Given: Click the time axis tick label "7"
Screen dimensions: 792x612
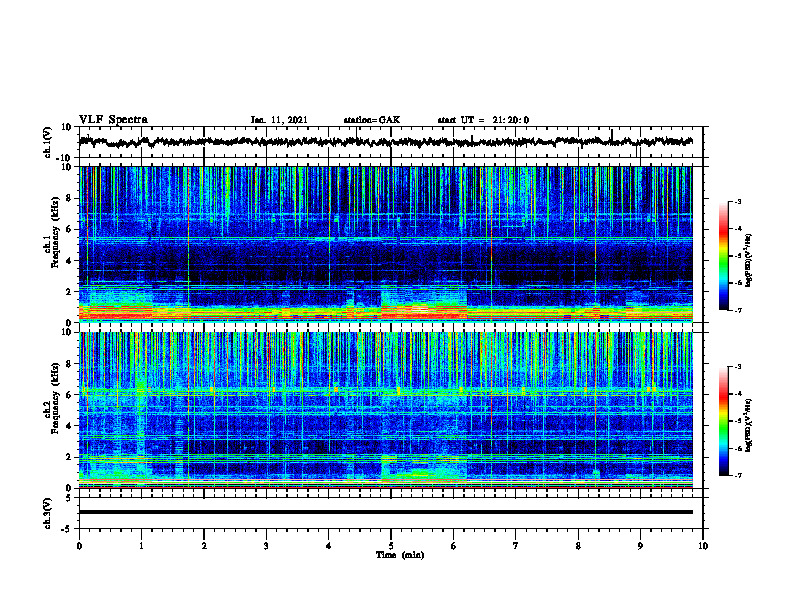Looking at the screenshot, I should 516,546.
